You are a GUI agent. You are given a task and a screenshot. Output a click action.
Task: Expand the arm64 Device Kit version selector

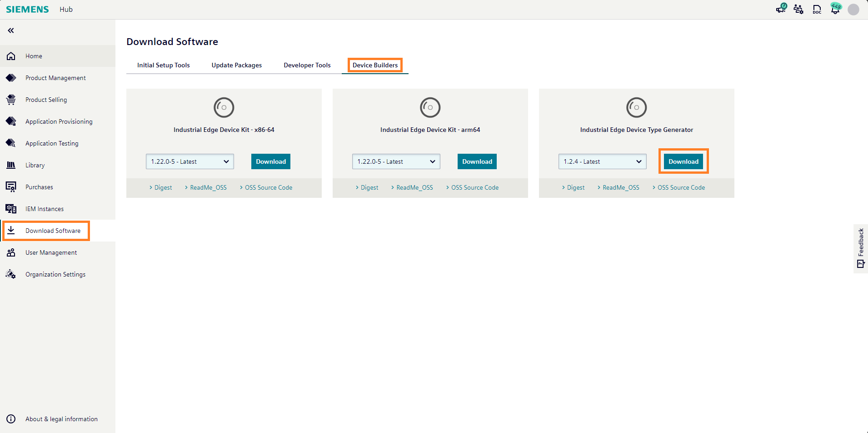pyautogui.click(x=396, y=161)
